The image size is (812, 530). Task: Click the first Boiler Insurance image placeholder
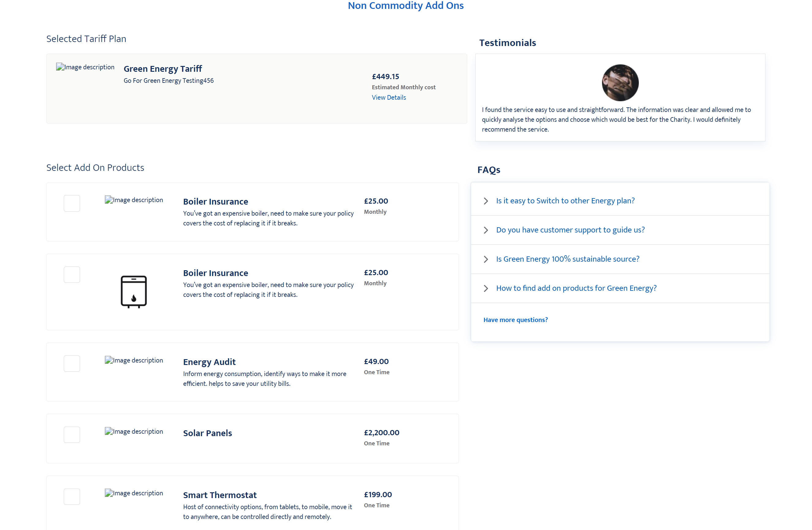click(x=134, y=200)
